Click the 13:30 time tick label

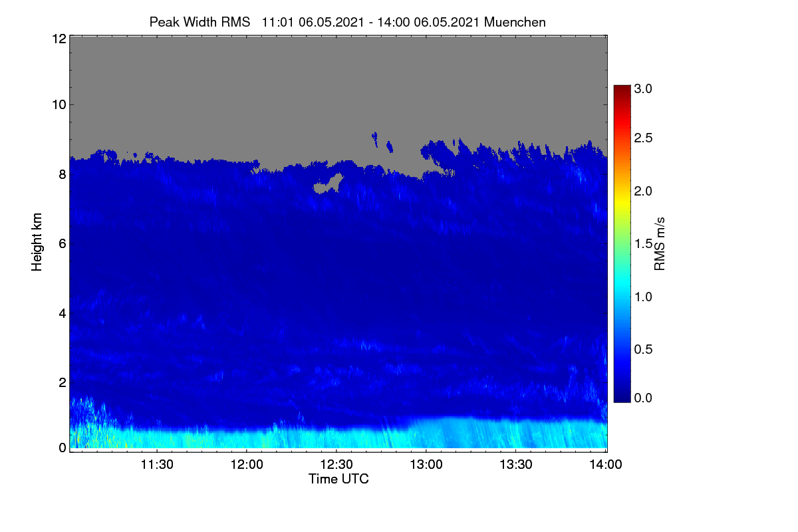[516, 465]
